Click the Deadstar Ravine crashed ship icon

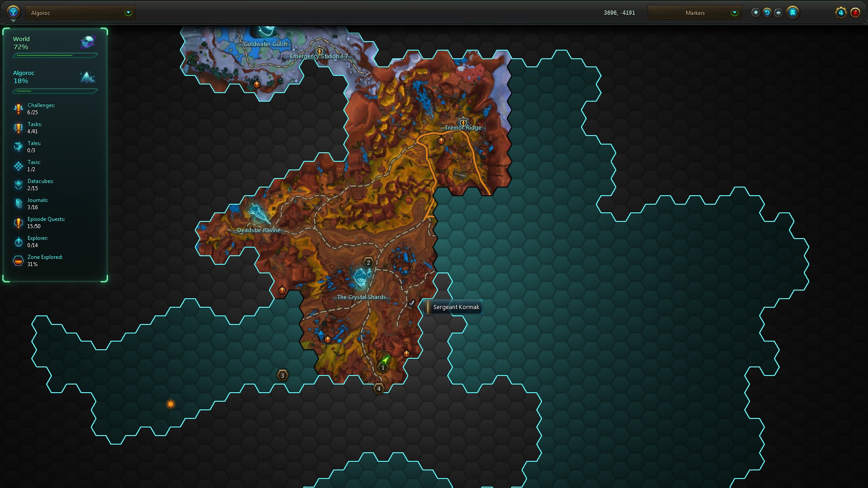[259, 213]
